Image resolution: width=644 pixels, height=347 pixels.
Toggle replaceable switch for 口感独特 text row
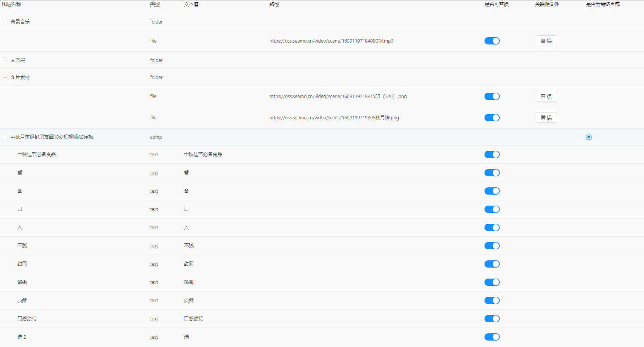tap(492, 319)
